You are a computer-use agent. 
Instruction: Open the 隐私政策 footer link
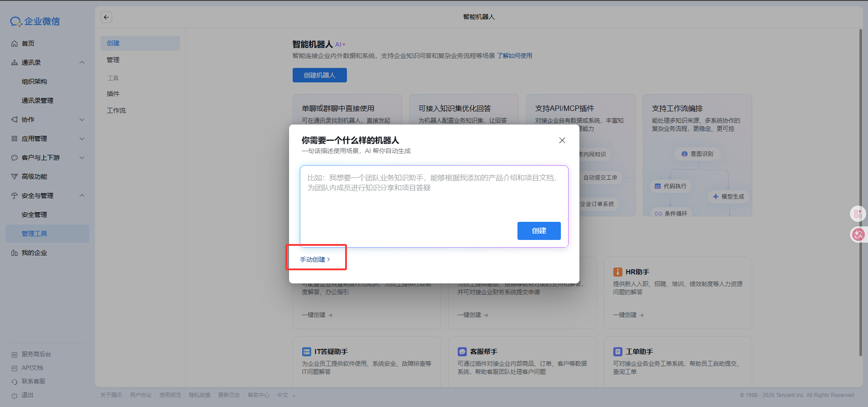click(199, 395)
